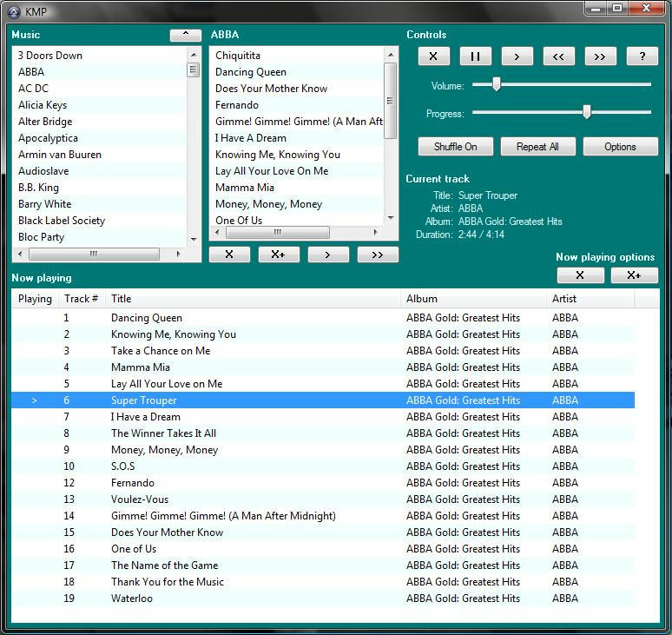
Task: Open help with the ? button
Action: 642,56
